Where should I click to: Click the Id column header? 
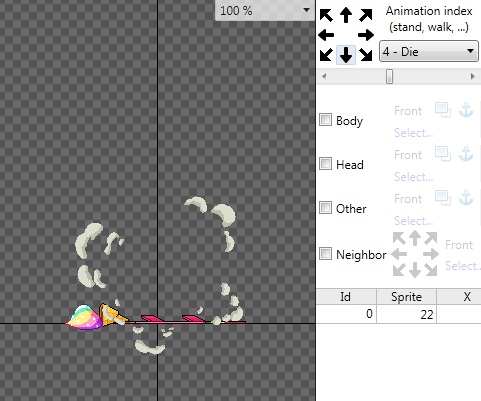tap(346, 296)
